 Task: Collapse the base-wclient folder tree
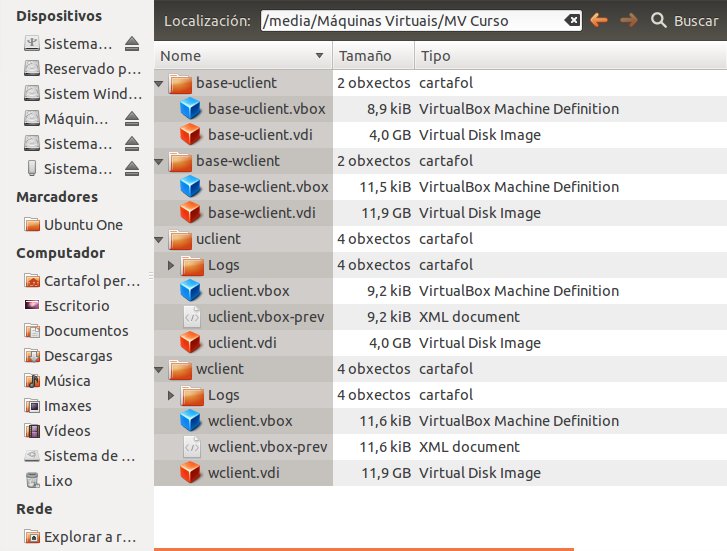[159, 162]
